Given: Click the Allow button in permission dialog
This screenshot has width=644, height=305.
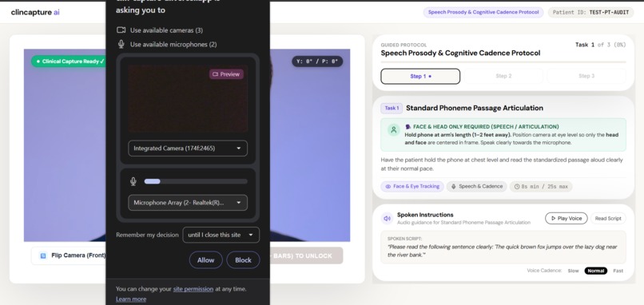Looking at the screenshot, I should pyautogui.click(x=206, y=259).
